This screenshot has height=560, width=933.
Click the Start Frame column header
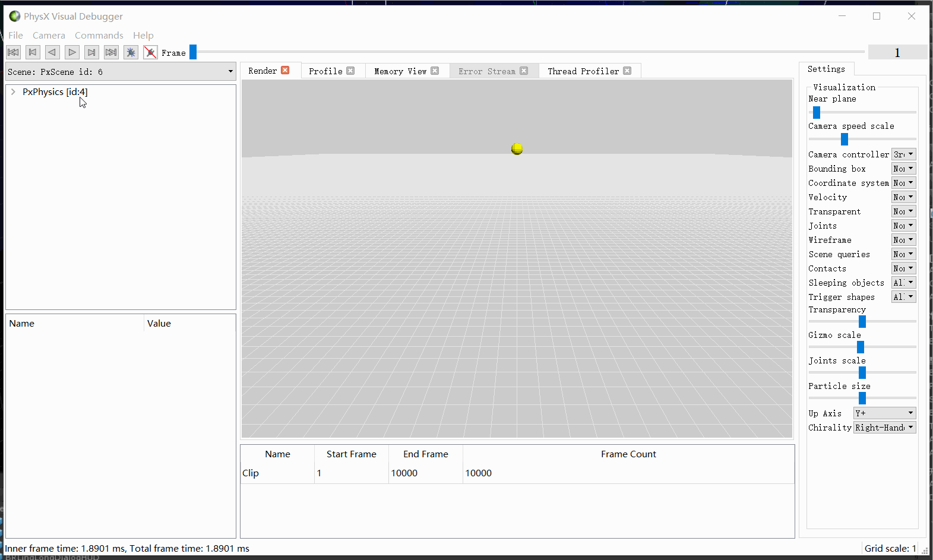[x=352, y=454]
